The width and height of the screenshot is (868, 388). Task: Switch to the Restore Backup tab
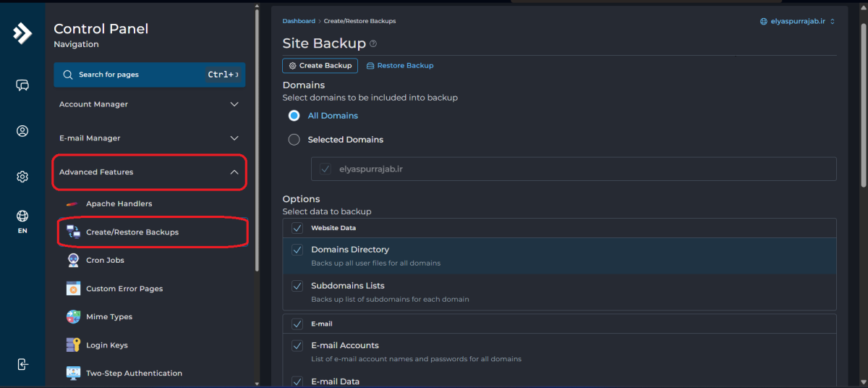pos(400,66)
